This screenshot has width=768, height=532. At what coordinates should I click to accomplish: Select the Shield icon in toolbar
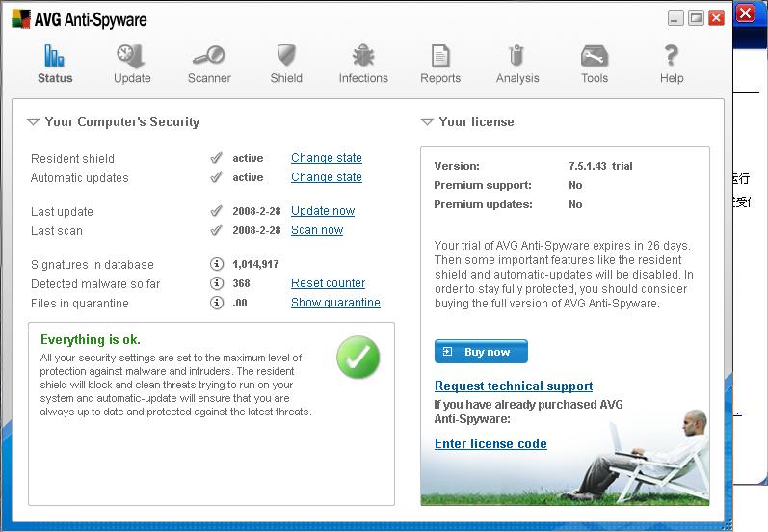pos(286,57)
